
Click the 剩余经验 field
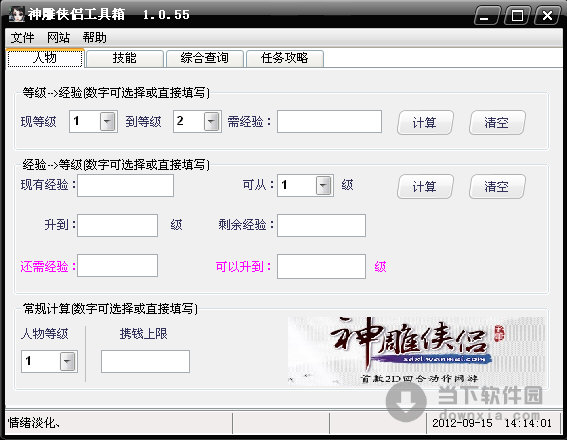[x=321, y=226]
